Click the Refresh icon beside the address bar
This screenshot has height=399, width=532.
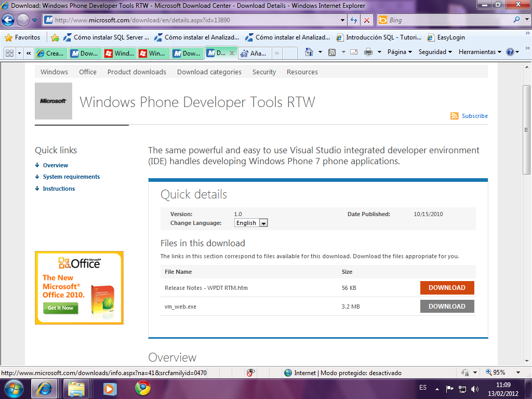point(354,20)
